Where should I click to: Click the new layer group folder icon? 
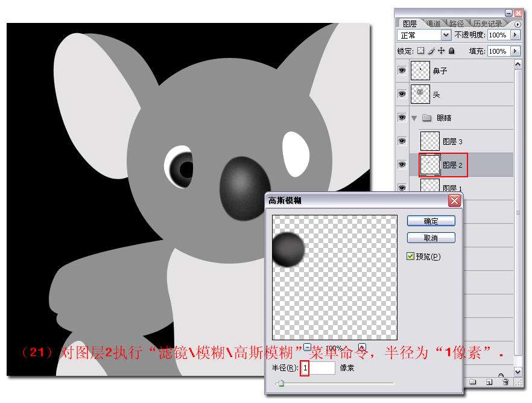pos(473,382)
